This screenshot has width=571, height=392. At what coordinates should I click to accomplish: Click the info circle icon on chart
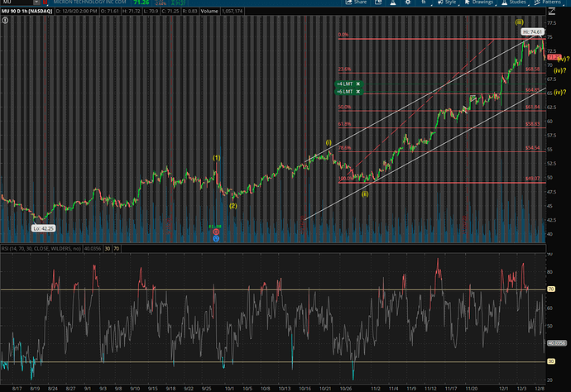click(x=5, y=21)
